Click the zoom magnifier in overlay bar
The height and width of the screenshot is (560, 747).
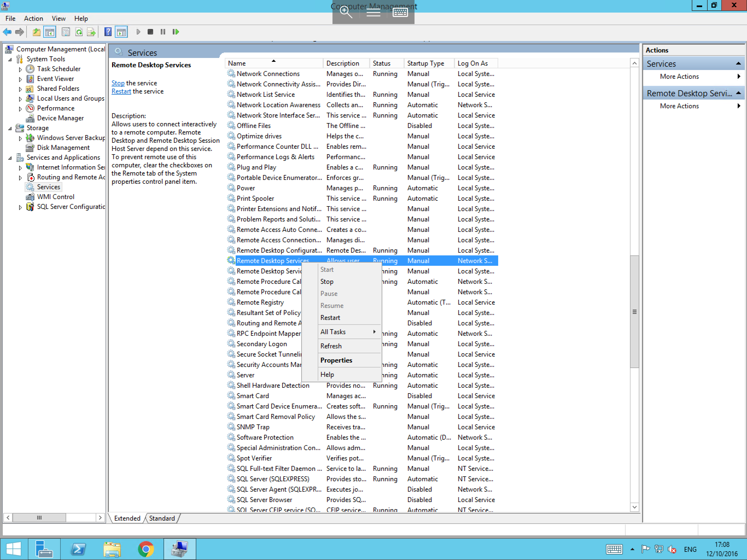click(346, 12)
